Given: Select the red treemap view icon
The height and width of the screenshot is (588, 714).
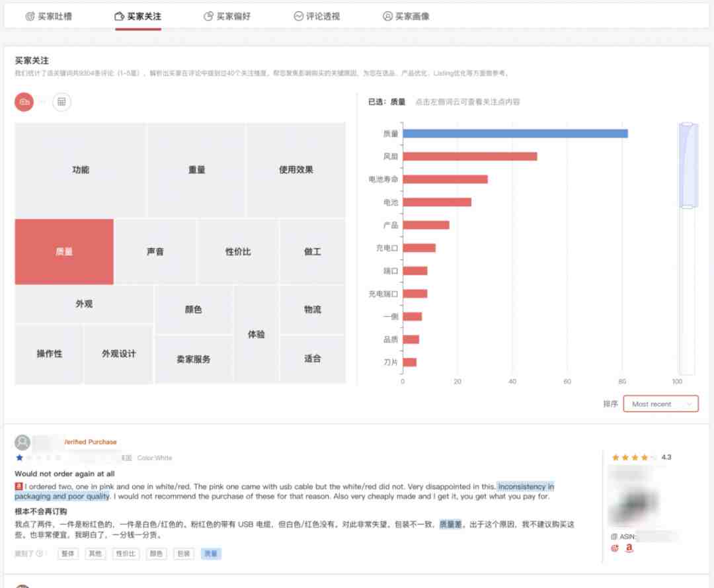Looking at the screenshot, I should point(24,102).
